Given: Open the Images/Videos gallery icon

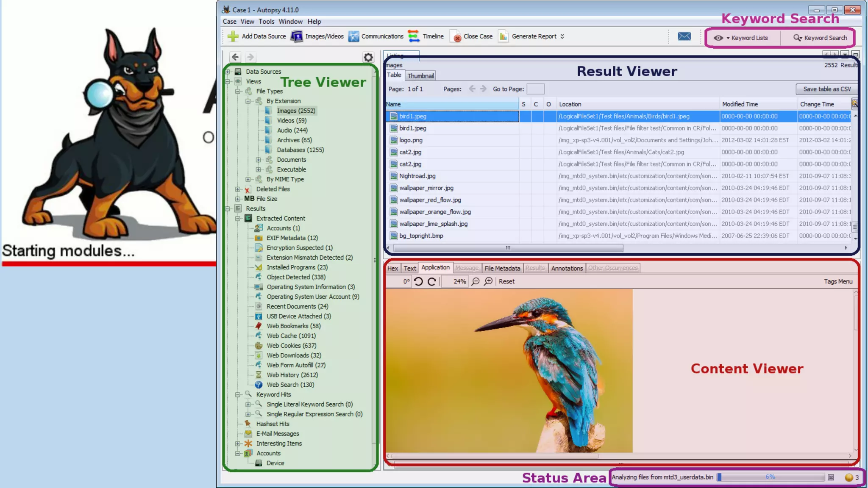Looking at the screenshot, I should click(297, 36).
